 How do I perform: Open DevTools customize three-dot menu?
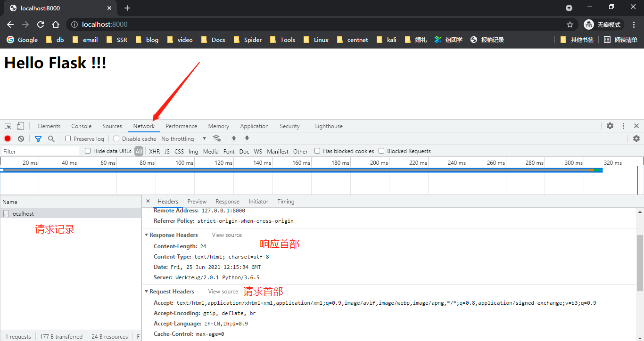(623, 126)
